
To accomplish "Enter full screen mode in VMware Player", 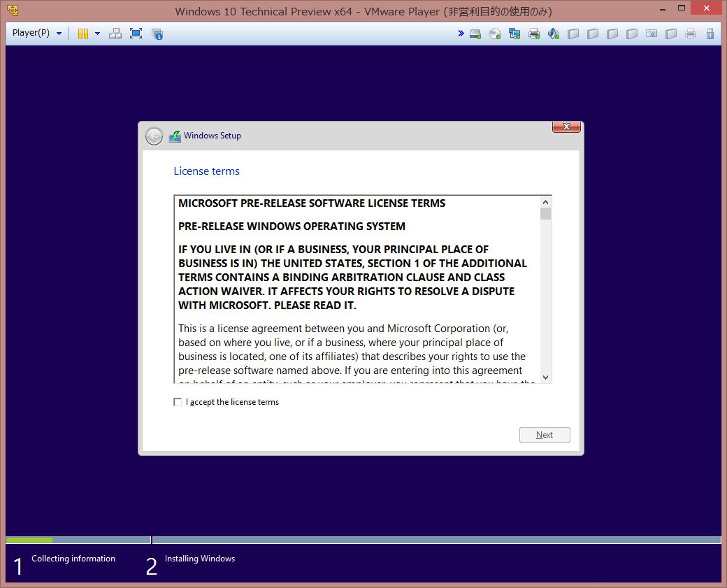I will (x=136, y=34).
